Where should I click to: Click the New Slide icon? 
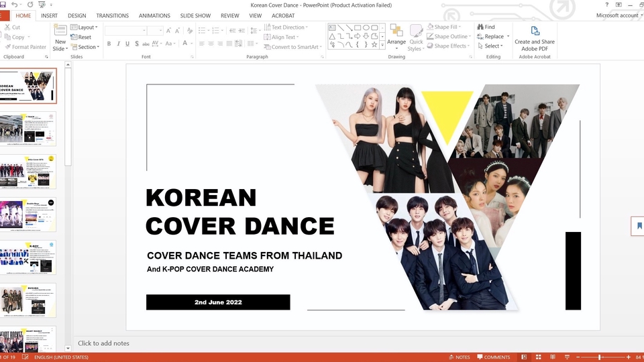coord(60,32)
